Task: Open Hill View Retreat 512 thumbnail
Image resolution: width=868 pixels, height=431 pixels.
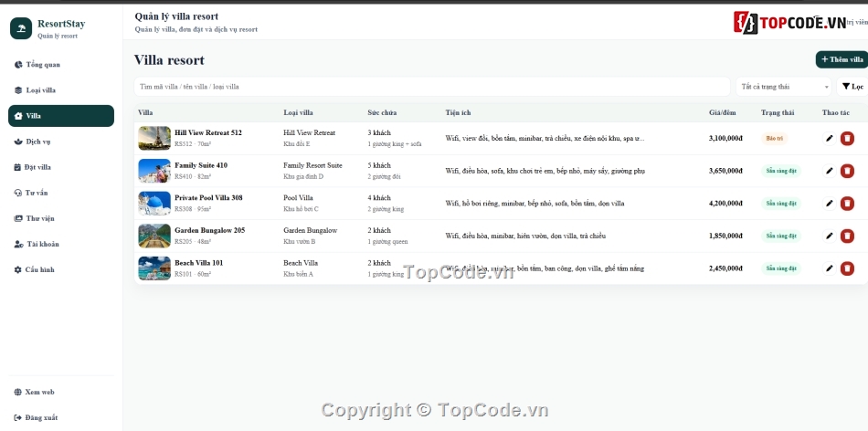Action: point(154,138)
